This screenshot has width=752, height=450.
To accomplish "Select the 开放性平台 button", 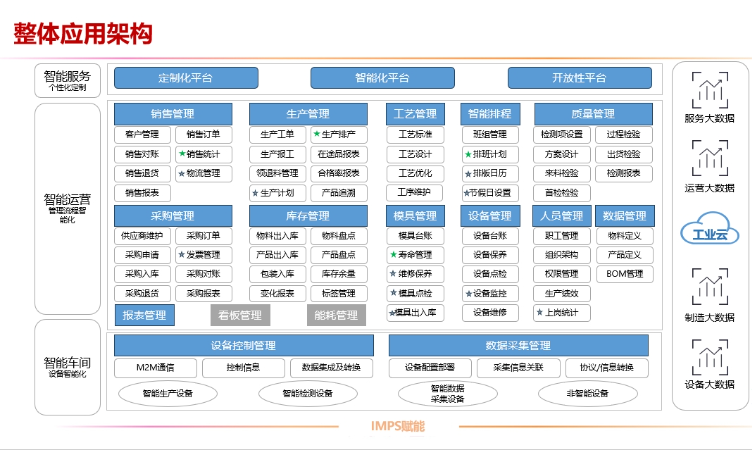I will pyautogui.click(x=580, y=78).
